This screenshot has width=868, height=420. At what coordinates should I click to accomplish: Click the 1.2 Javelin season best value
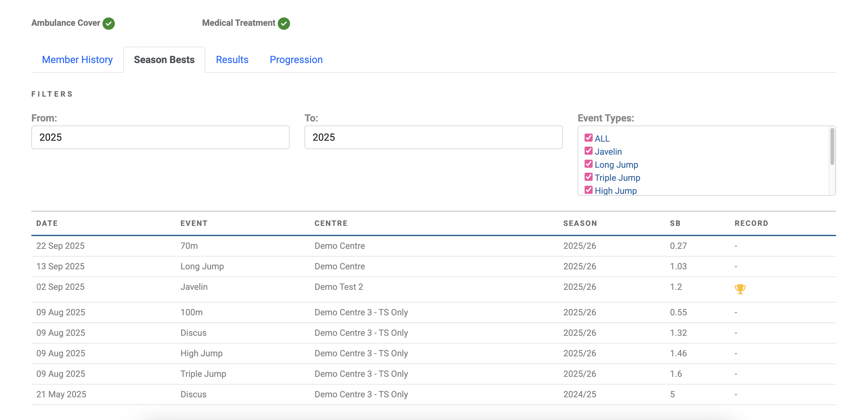tap(676, 287)
